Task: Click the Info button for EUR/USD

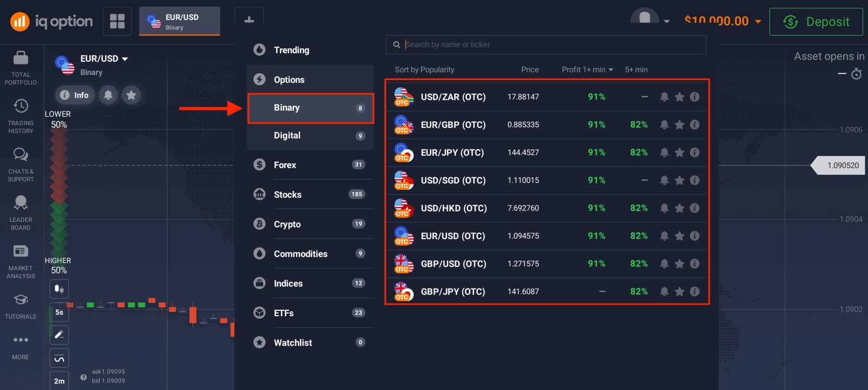Action: point(74,95)
